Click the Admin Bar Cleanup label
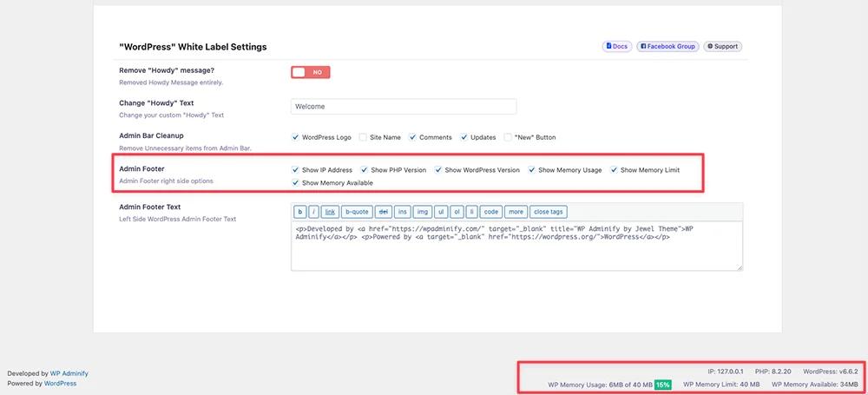This screenshot has height=395, width=868. tap(151, 135)
